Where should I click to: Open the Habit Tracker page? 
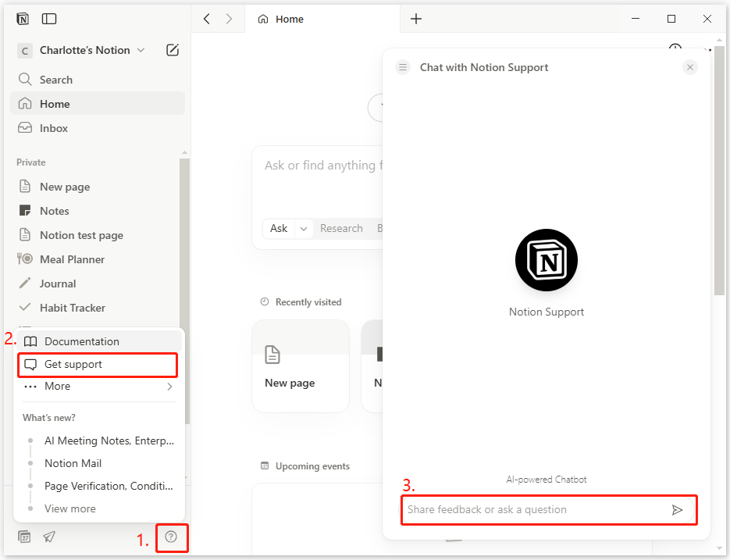point(95,308)
